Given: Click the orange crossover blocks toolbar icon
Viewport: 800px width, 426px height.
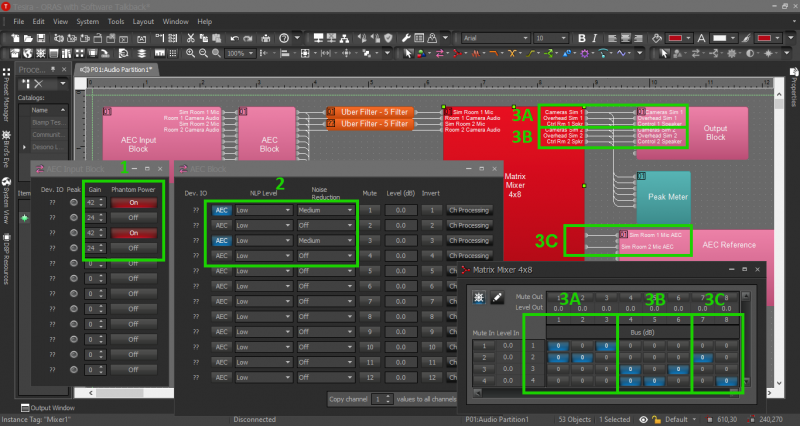Looking at the screenshot, I should pyautogui.click(x=512, y=53).
